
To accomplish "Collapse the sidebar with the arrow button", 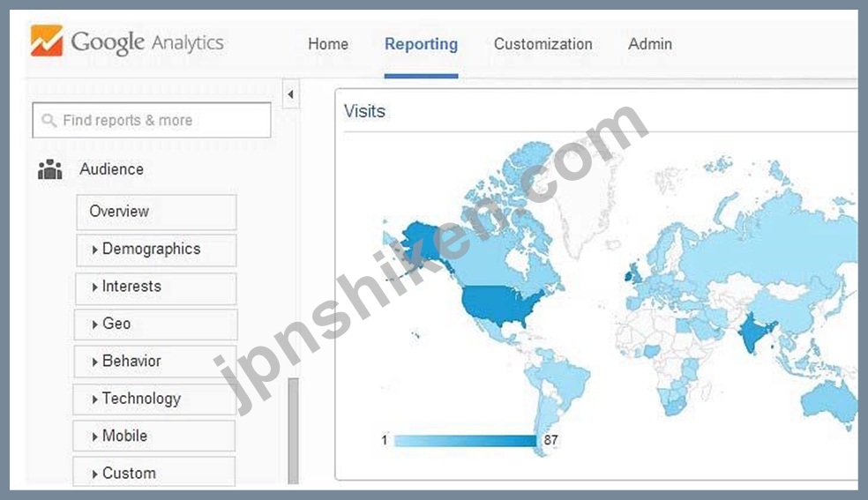I will (x=290, y=94).
